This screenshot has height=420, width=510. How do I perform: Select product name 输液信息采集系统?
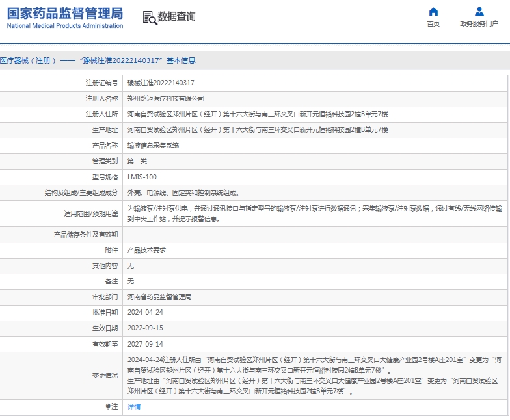tap(153, 146)
